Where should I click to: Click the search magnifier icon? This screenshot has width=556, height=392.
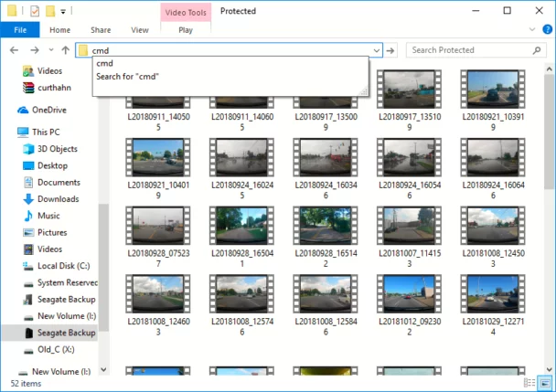click(x=537, y=50)
